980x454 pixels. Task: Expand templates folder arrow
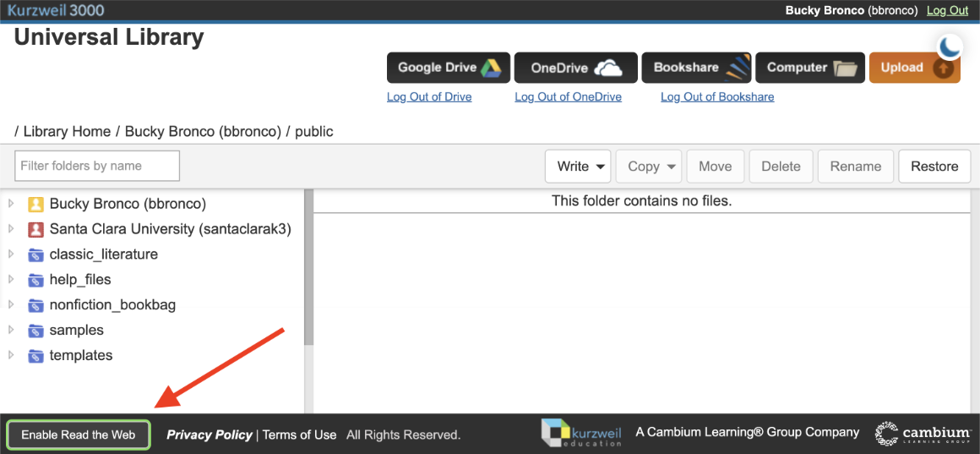(x=11, y=354)
